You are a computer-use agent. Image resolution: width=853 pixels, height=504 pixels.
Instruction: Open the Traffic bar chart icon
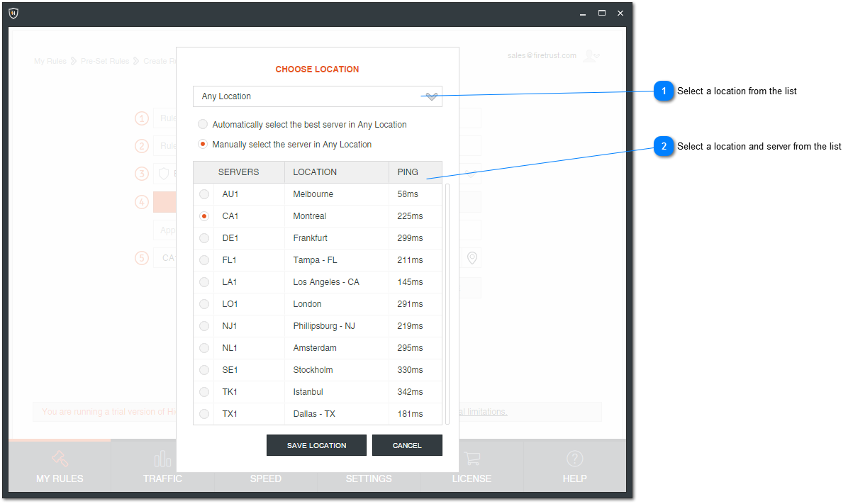pyautogui.click(x=162, y=459)
